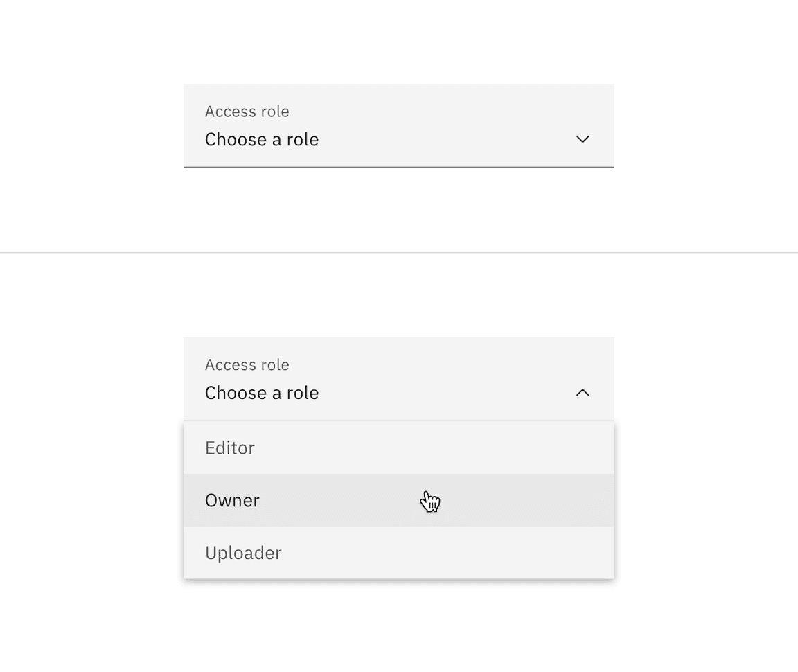The image size is (798, 672).
Task: Click the chevron-down icon of the collapsed dropdown
Action: click(583, 139)
